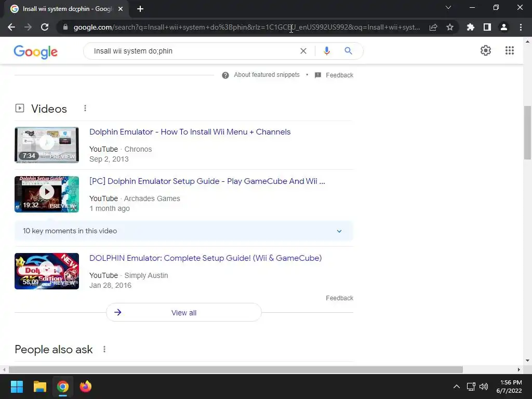Click the forward navigation arrow
Viewport: 532px width, 399px height.
click(x=28, y=27)
